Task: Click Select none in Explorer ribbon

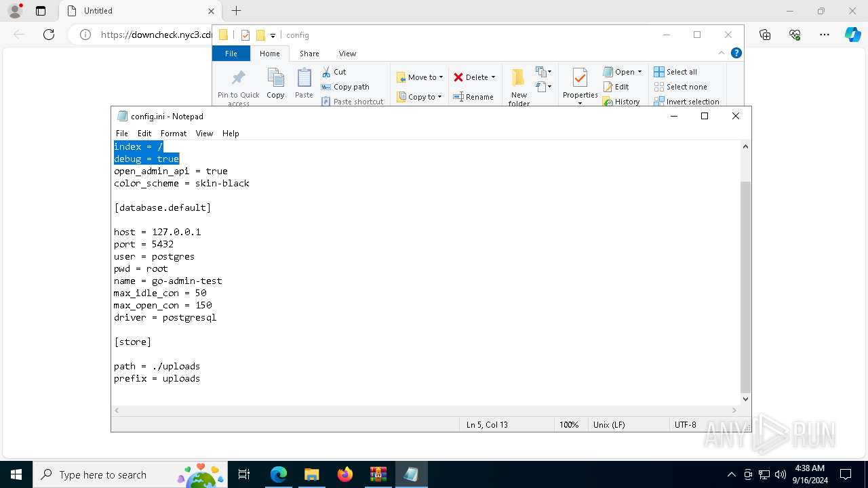Action: tap(680, 87)
